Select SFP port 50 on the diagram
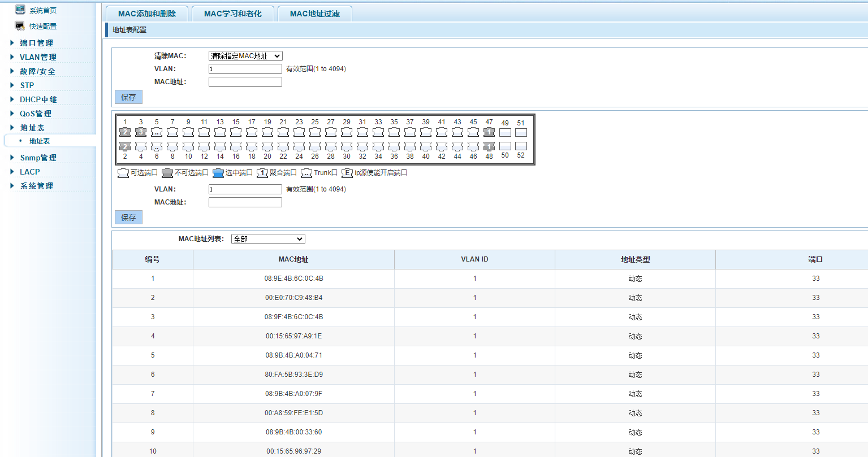This screenshot has width=868, height=457. 505,146
